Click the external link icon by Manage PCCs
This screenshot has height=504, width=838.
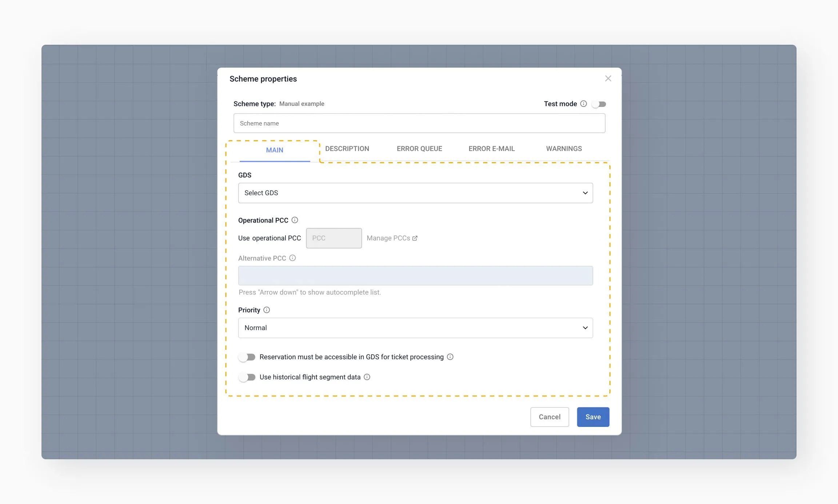(415, 238)
